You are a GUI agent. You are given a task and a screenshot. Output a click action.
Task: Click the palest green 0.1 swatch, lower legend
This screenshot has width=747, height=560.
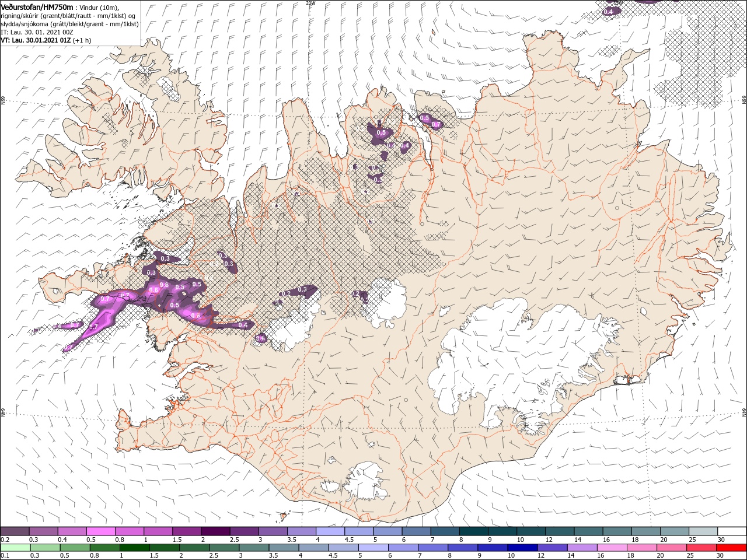(x=16, y=548)
